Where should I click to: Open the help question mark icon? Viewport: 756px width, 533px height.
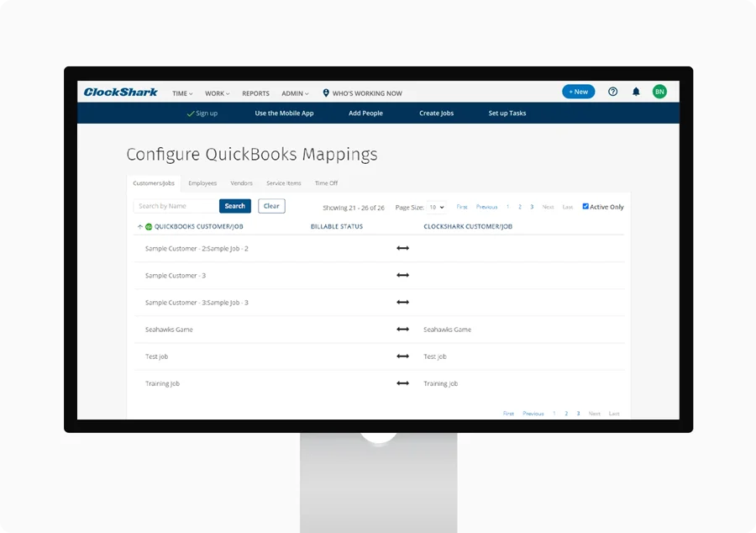pos(612,92)
